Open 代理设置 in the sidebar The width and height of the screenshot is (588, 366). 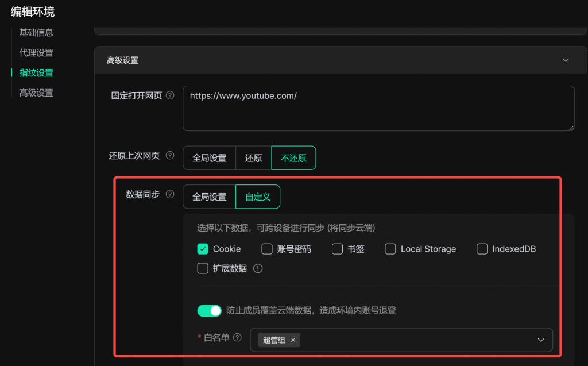pyautogui.click(x=36, y=53)
